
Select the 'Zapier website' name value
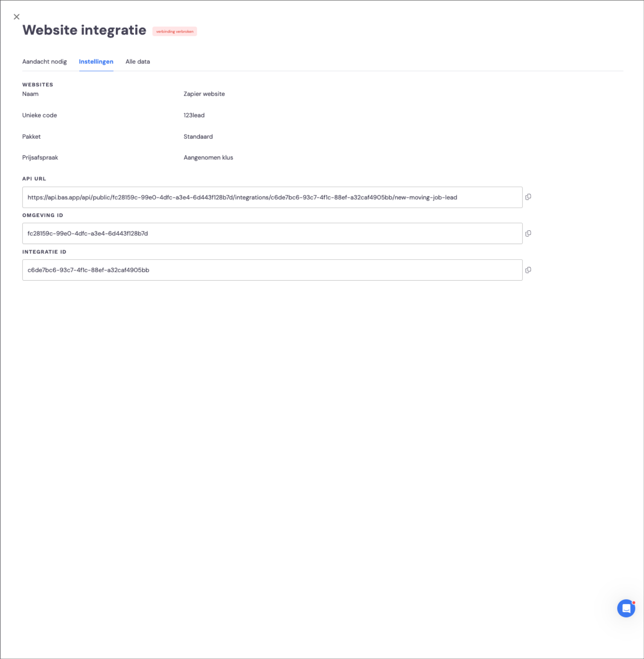coord(204,94)
